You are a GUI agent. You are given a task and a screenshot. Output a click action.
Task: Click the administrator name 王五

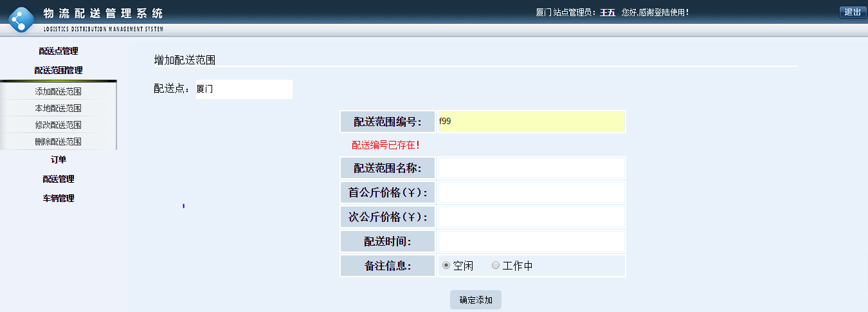608,12
